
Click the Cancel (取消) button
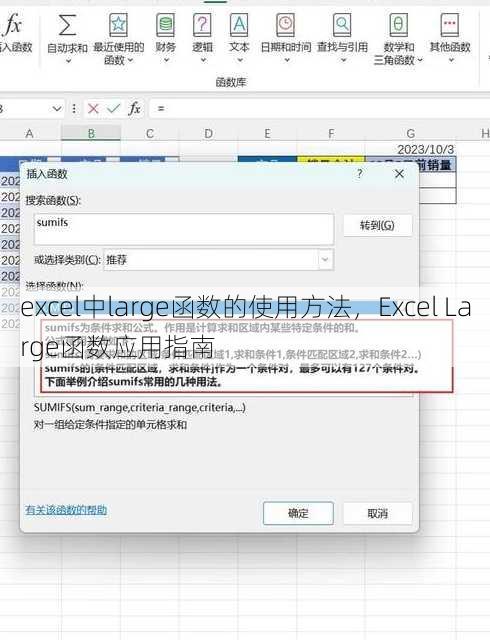point(377,513)
